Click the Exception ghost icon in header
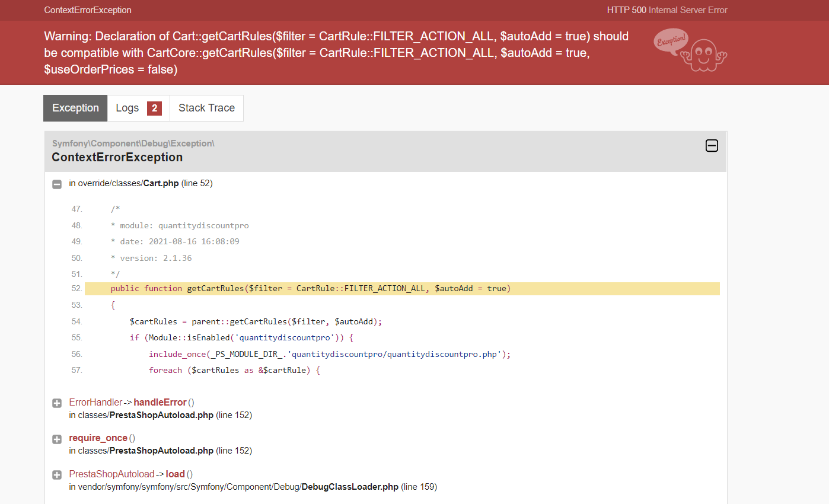The image size is (829, 504). 691,50
